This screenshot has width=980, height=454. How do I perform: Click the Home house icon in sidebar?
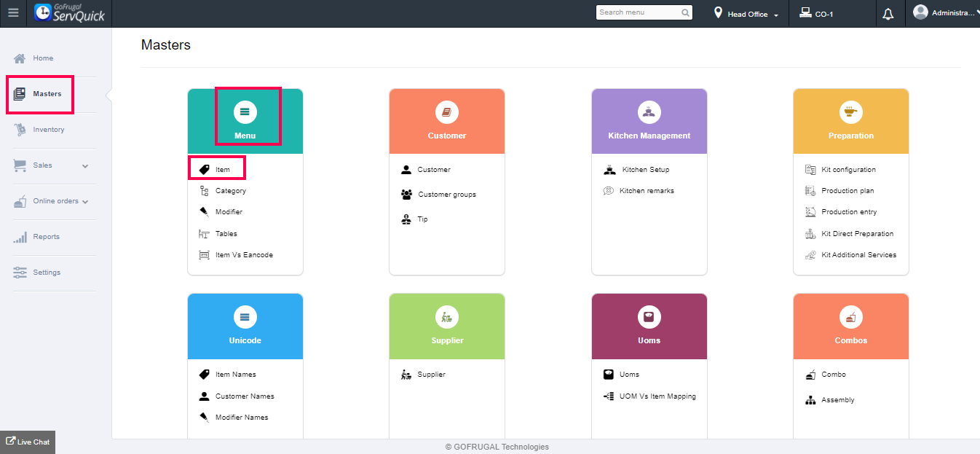coord(20,58)
